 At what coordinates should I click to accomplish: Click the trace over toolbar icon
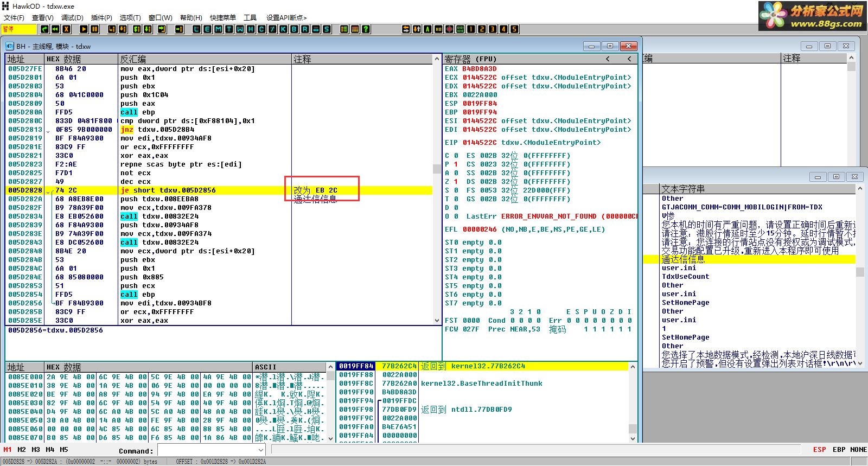pyautogui.click(x=148, y=29)
